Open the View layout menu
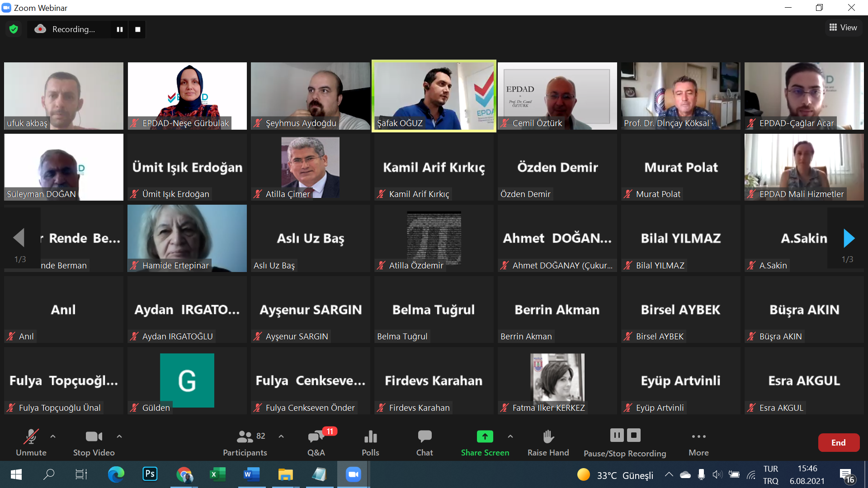This screenshot has width=868, height=488. click(843, 28)
